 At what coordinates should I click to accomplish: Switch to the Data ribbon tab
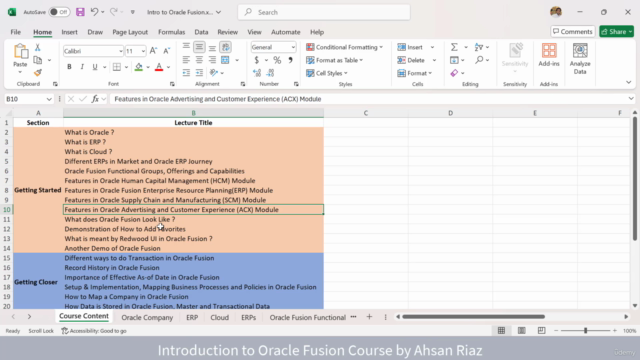pos(201,32)
